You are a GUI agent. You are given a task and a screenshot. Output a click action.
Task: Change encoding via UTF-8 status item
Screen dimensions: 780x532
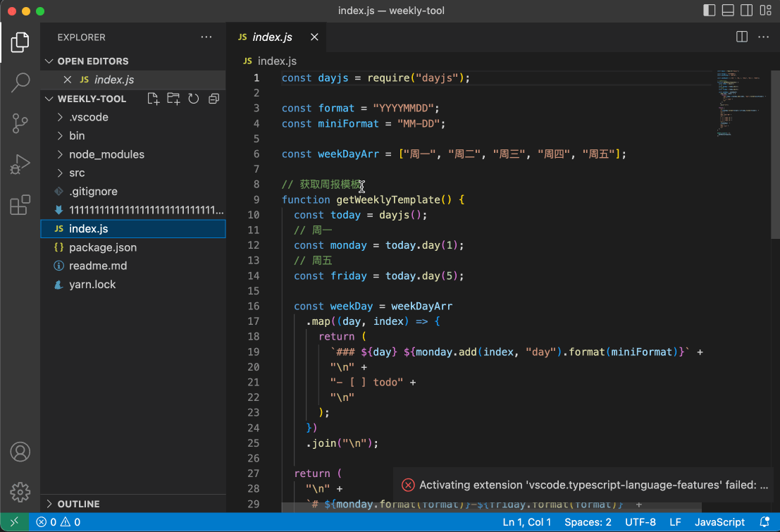tap(640, 522)
